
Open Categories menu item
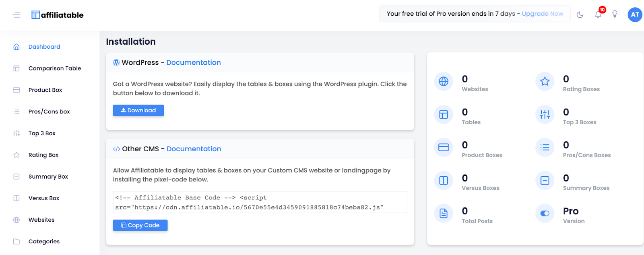click(x=44, y=241)
